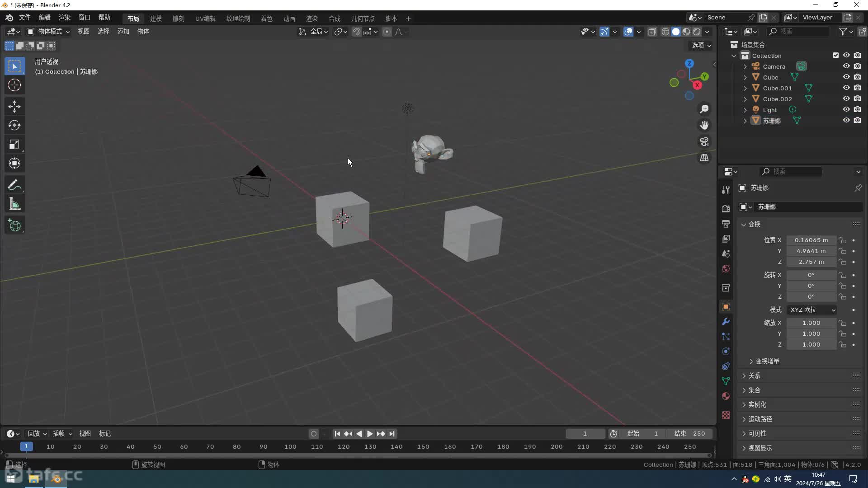The height and width of the screenshot is (488, 868).
Task: Open the 编辑 menu
Action: (45, 17)
